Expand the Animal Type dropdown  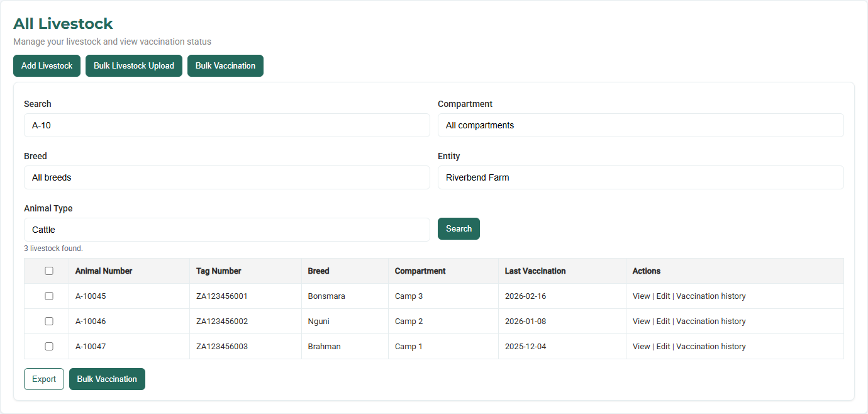[x=226, y=230]
